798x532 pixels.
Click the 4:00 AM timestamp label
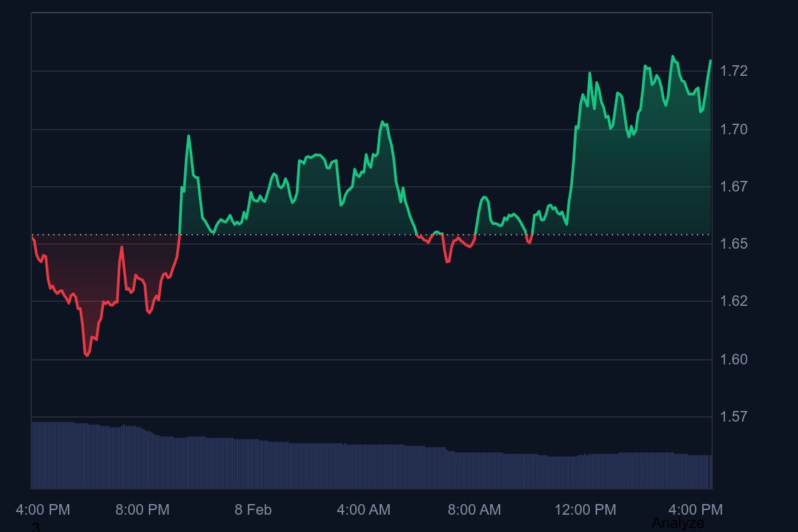364,510
